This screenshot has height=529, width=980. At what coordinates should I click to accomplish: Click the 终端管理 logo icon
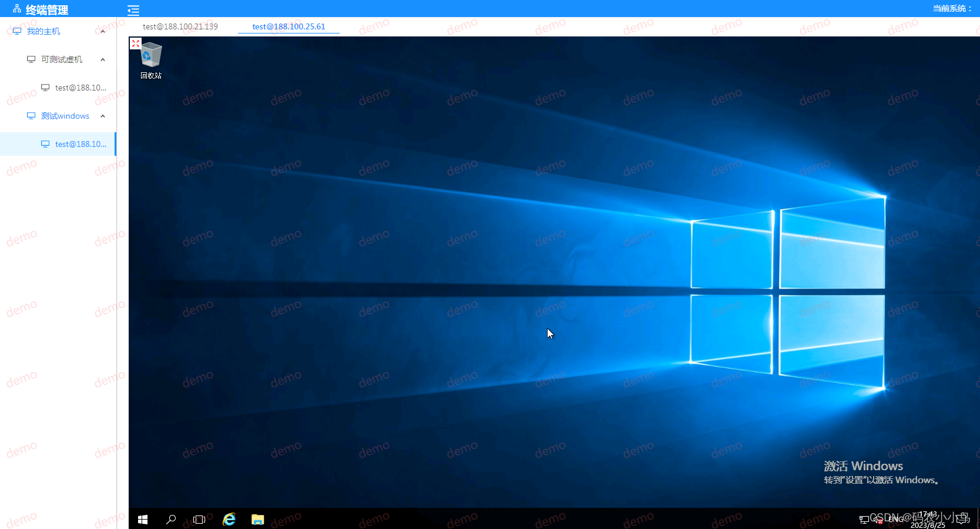click(17, 9)
